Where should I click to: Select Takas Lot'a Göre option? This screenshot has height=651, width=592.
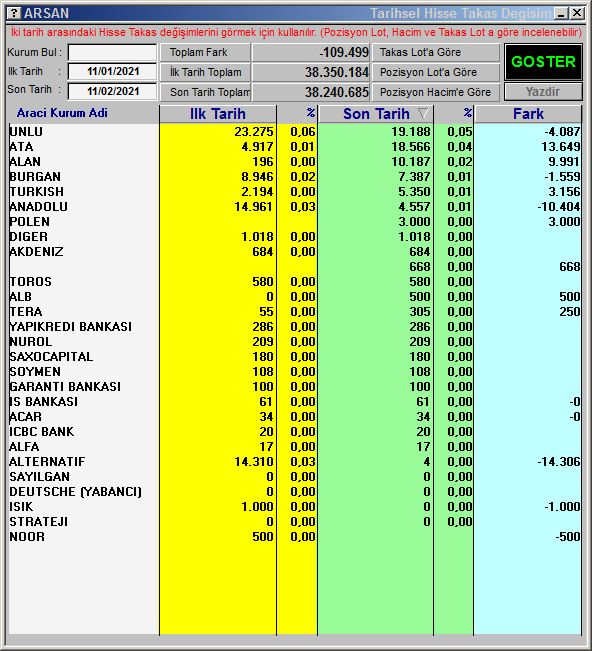tap(435, 52)
